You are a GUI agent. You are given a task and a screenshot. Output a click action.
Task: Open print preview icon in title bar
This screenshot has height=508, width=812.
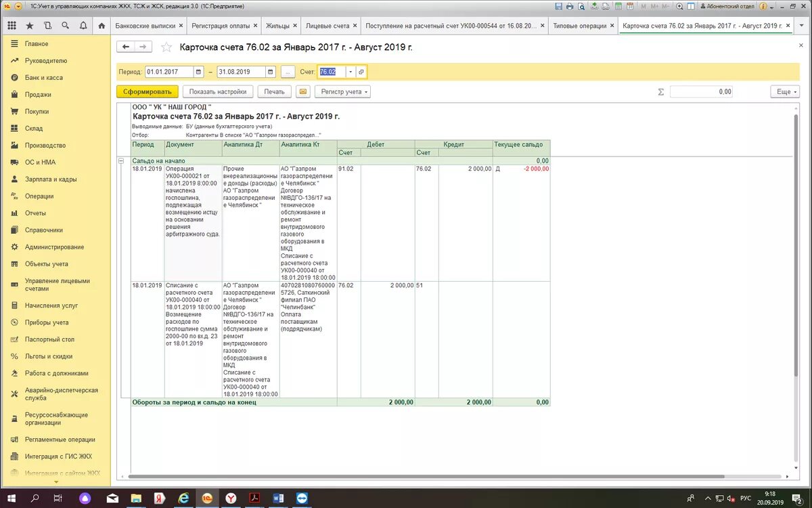pos(581,6)
